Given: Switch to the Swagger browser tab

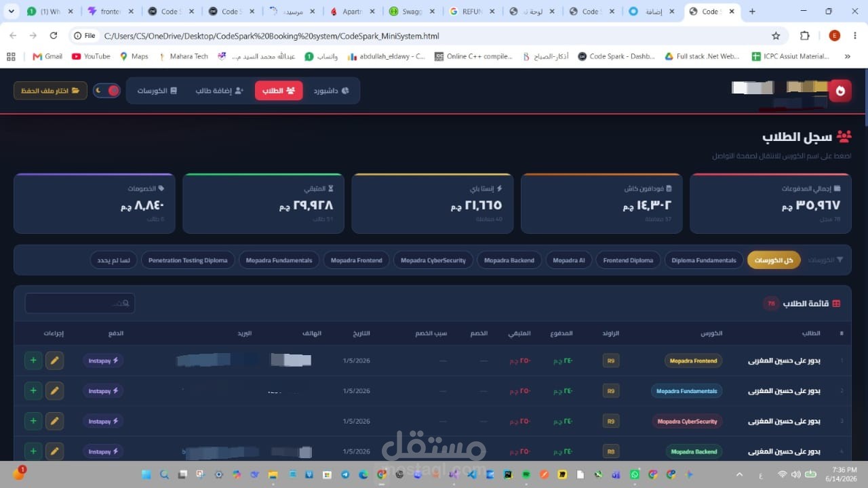Looking at the screenshot, I should point(412,12).
